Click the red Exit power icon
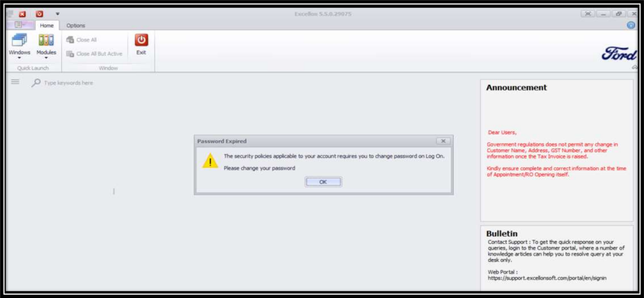The width and height of the screenshot is (644, 298). (141, 40)
